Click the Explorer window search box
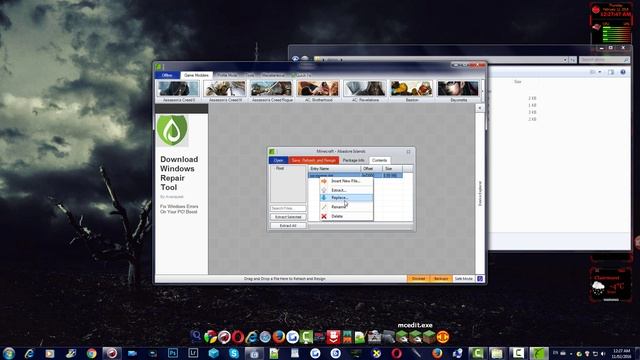640x360 pixels. click(x=604, y=60)
